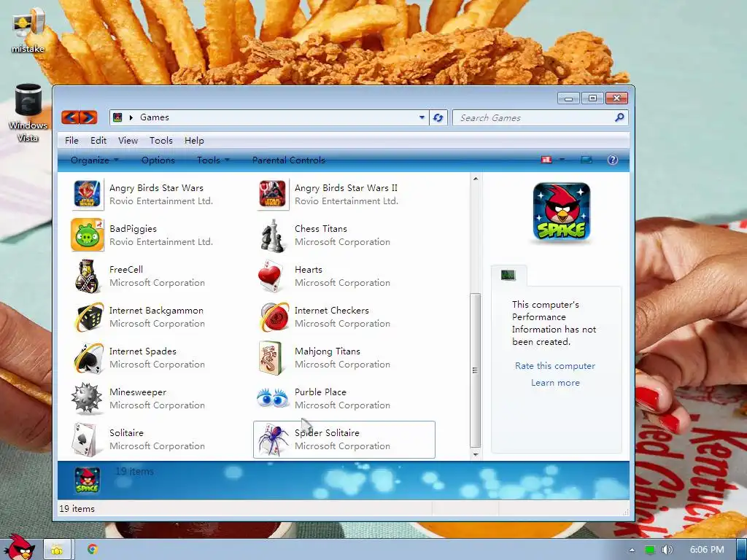Open the mistake desktop shortcut
This screenshot has height=560, width=747.
[28, 31]
